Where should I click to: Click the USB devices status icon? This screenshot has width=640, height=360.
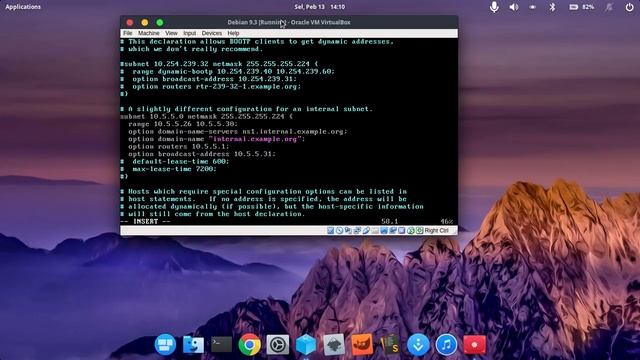(366, 231)
